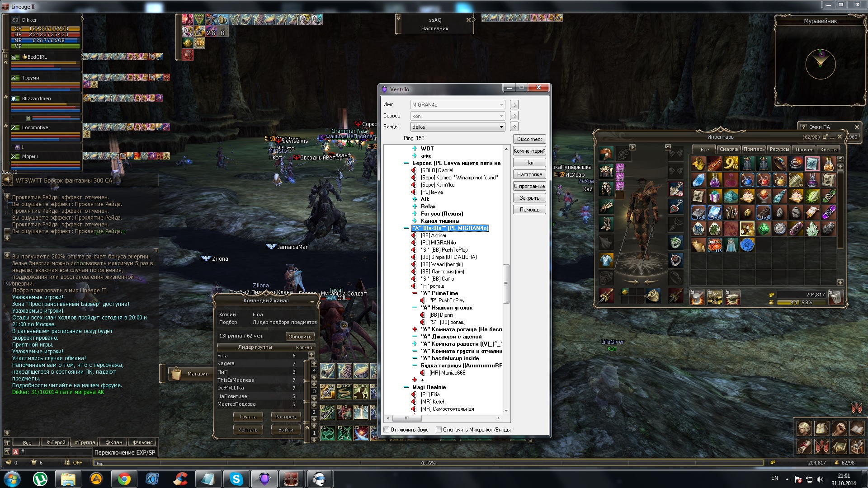Viewport: 868px width, 488px height.
Task: Switch to the Квесты inventory tab
Action: click(828, 149)
